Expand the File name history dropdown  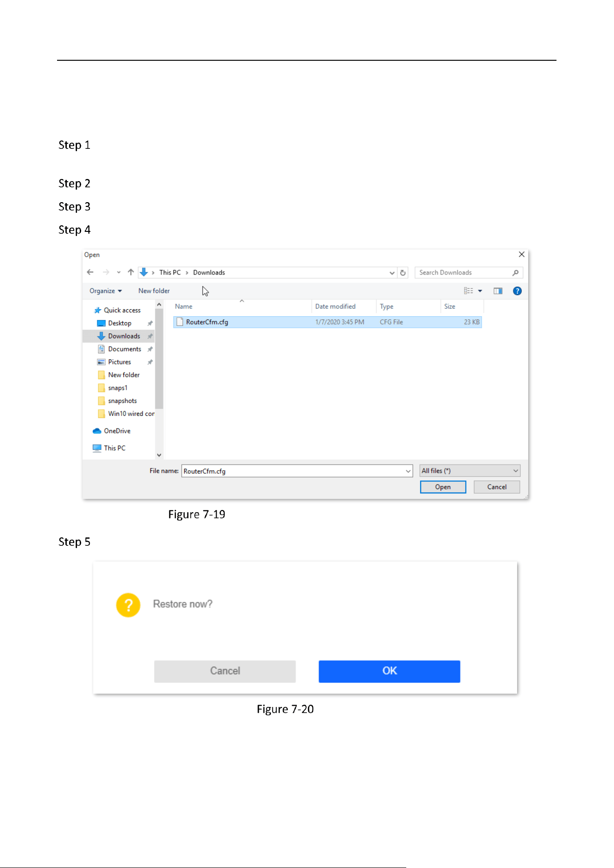click(x=408, y=471)
